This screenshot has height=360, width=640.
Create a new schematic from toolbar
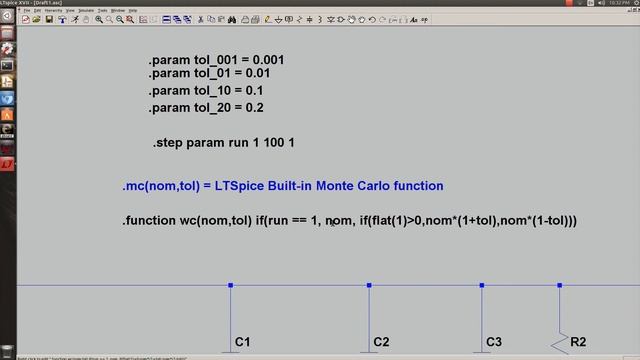pos(26,20)
